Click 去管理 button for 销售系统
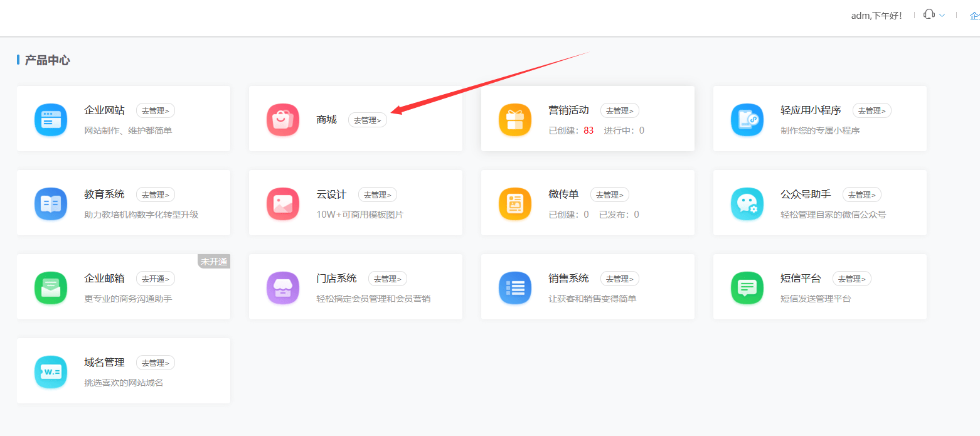980x436 pixels. tap(620, 279)
